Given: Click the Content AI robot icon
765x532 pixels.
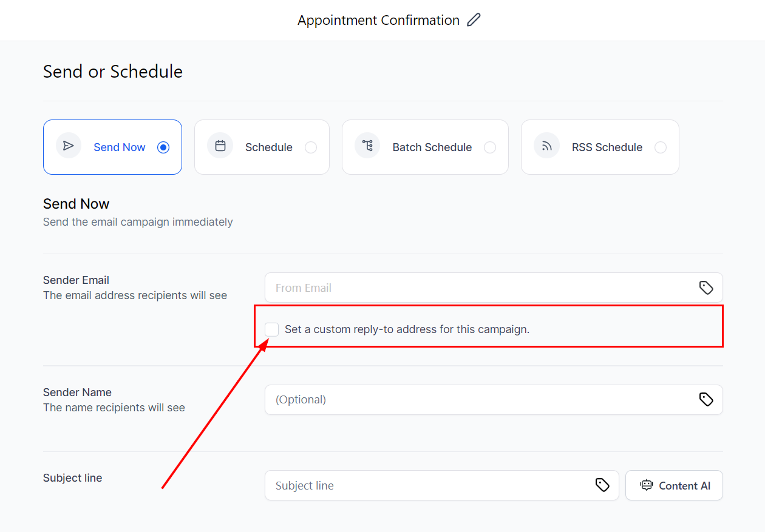Looking at the screenshot, I should [647, 485].
